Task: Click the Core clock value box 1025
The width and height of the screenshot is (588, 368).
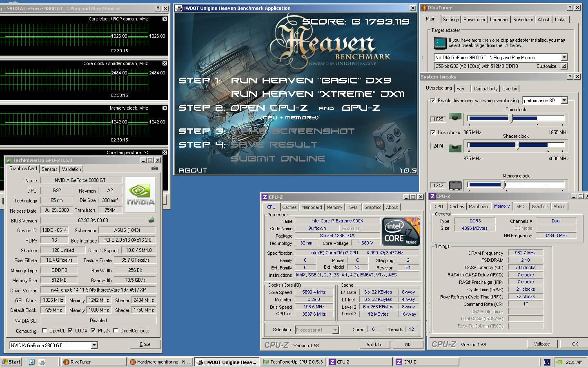Action: point(438,119)
